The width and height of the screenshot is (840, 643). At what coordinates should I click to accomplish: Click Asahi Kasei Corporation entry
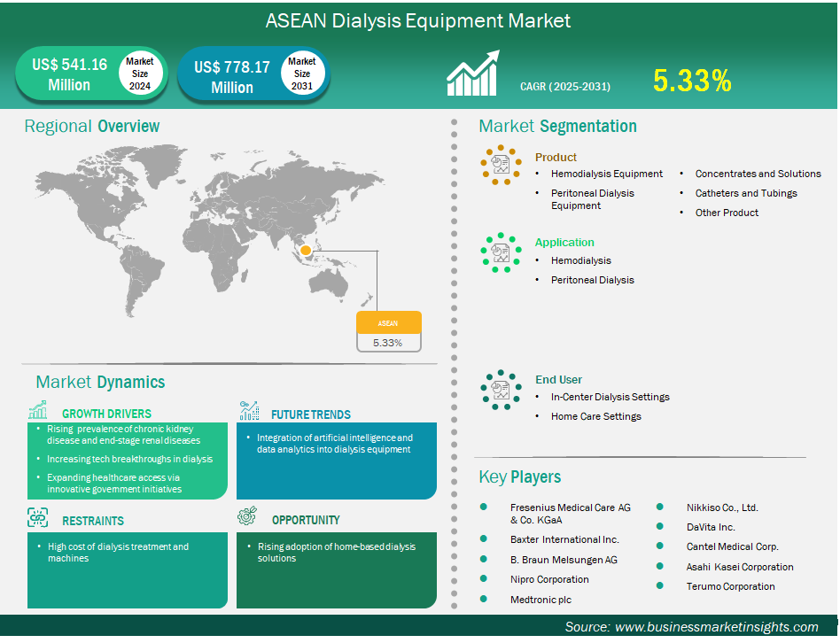coord(740,567)
